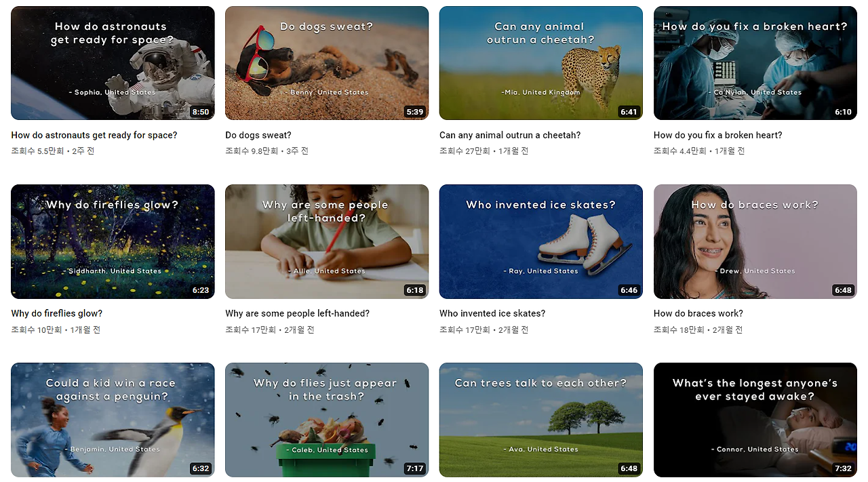Select the longest stayed awake video thumbnail
The width and height of the screenshot is (868, 482).
point(755,420)
